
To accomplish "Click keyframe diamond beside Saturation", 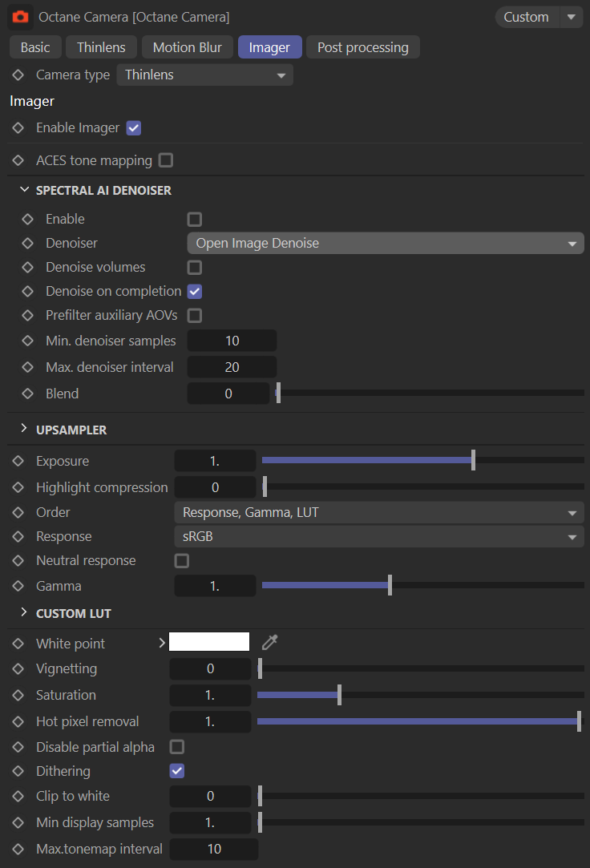I will pyautogui.click(x=18, y=695).
